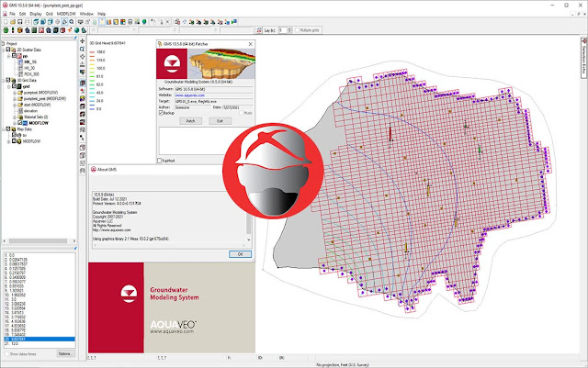This screenshot has height=368, width=588.
Task: Open the Grid menu
Action: [x=49, y=14]
